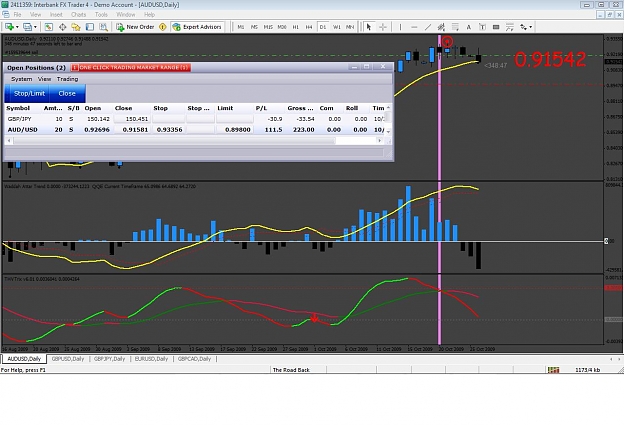Open the Help menu
This screenshot has height=425, width=625.
(x=149, y=14)
